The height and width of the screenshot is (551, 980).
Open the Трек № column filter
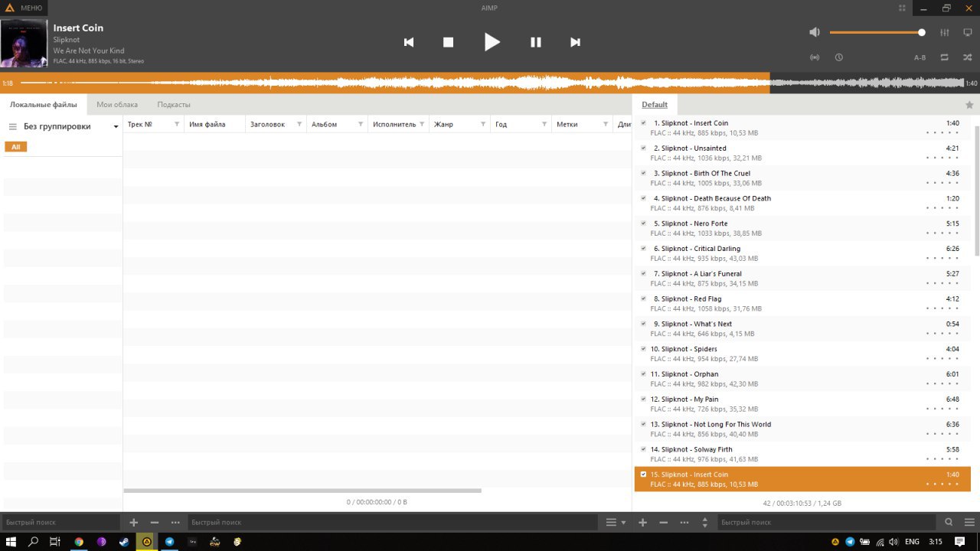point(177,124)
